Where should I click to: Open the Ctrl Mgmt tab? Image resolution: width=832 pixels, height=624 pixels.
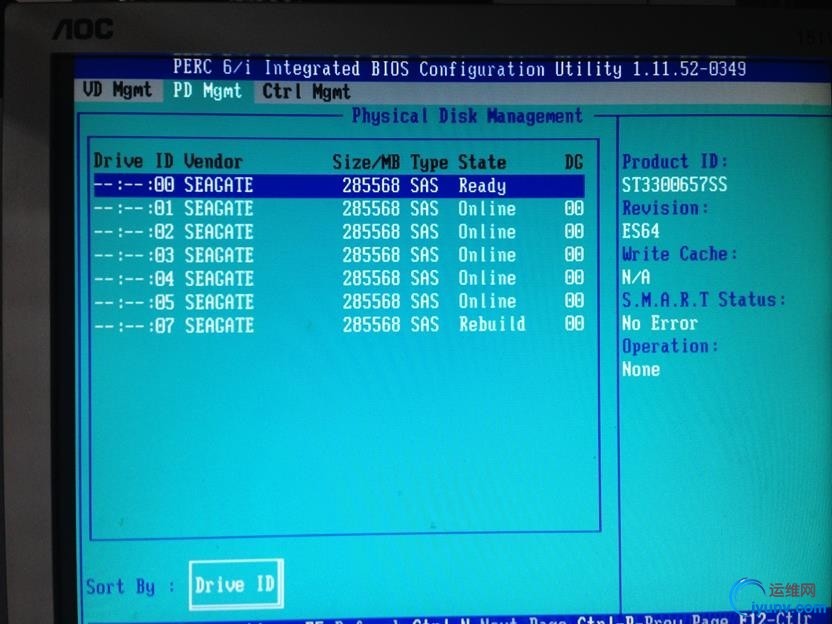coord(306,92)
